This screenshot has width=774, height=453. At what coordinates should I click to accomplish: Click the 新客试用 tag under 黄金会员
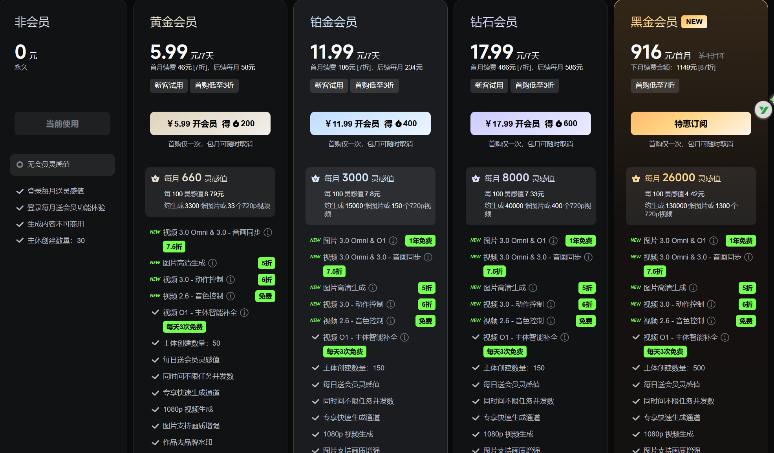[168, 86]
